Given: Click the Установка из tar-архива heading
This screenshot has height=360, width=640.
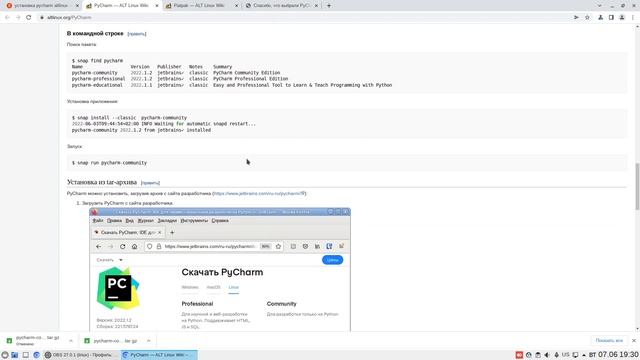Looking at the screenshot, I should [102, 182].
